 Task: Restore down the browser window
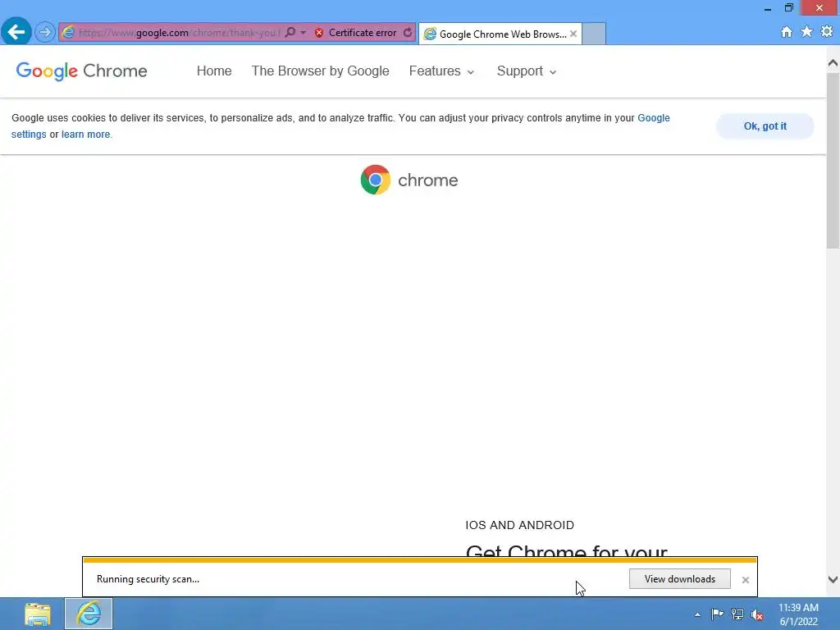[788, 7]
